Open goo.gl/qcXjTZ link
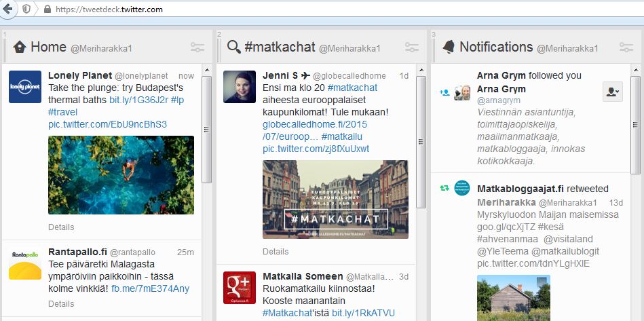The height and width of the screenshot is (321, 644). (x=506, y=227)
